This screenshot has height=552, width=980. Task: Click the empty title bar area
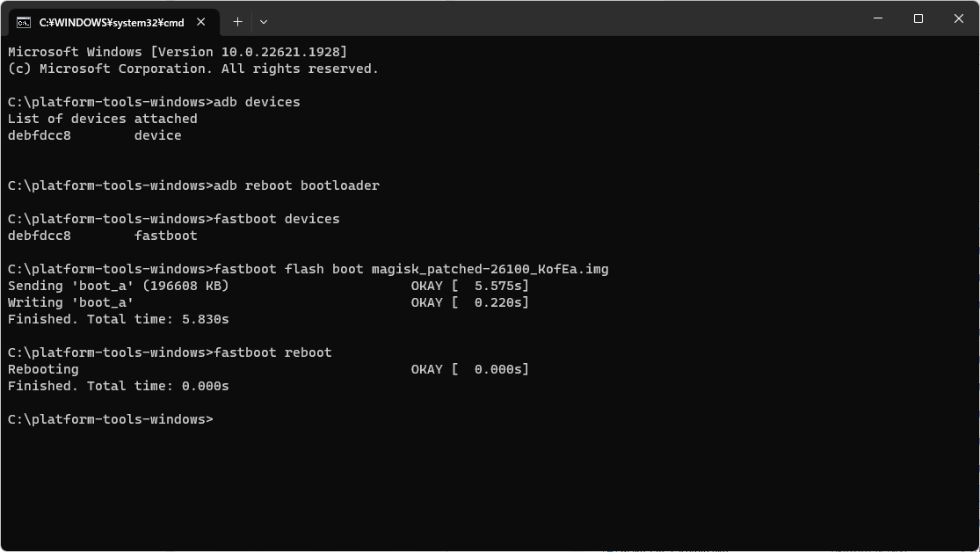click(x=563, y=18)
